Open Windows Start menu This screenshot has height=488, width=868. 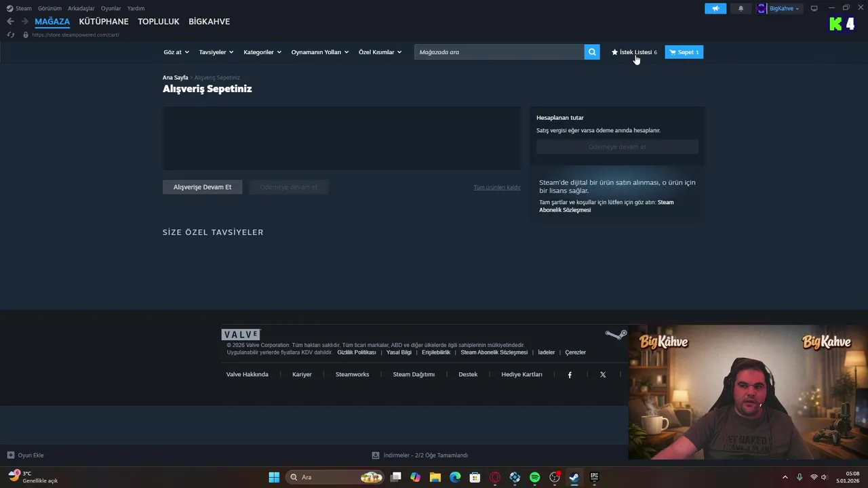point(274,477)
